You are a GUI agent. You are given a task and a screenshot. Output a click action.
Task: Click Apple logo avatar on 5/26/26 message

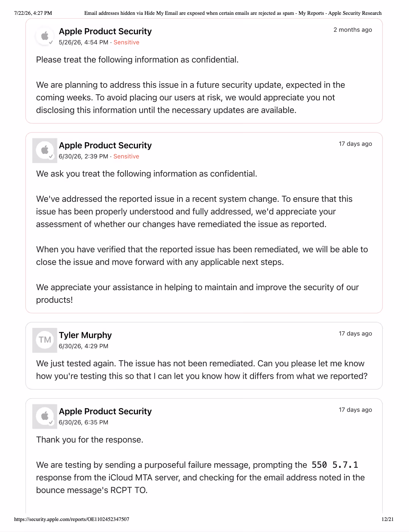coord(45,36)
